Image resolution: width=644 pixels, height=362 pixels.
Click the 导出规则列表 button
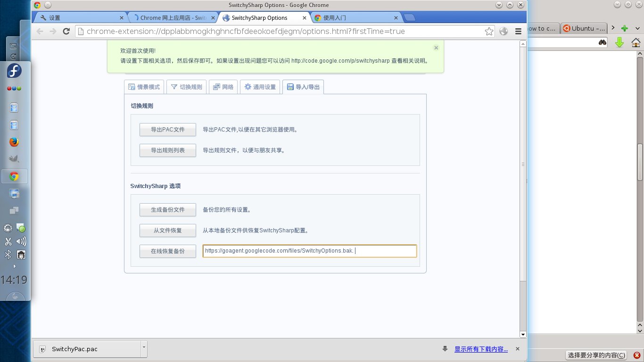tap(168, 150)
